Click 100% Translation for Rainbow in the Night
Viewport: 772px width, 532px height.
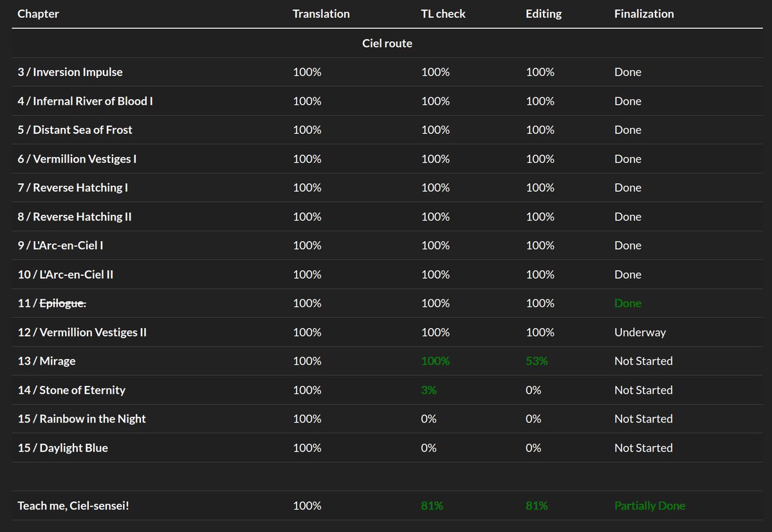[x=307, y=419]
